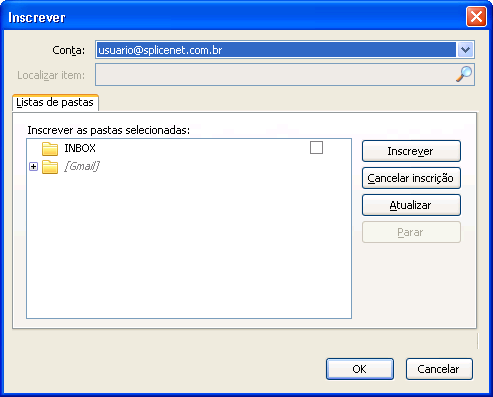Click the magnifier search icon
Image resolution: width=493 pixels, height=397 pixels.
click(x=464, y=74)
